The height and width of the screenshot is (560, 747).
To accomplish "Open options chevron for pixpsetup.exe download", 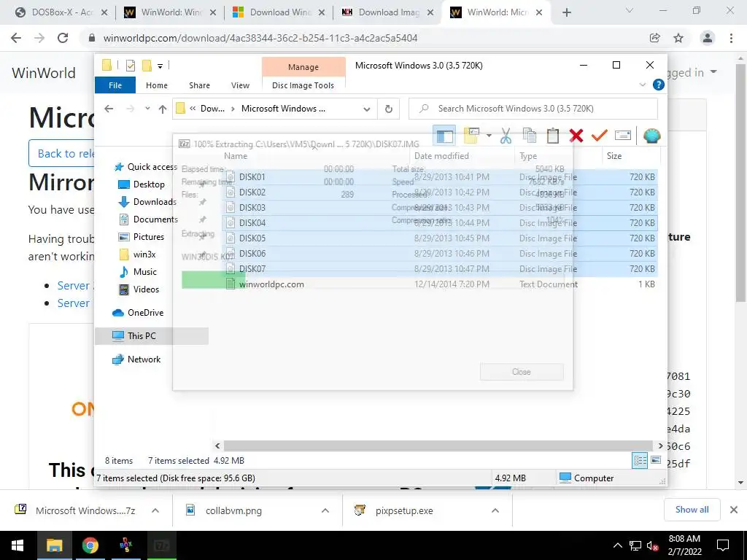I will [x=495, y=510].
